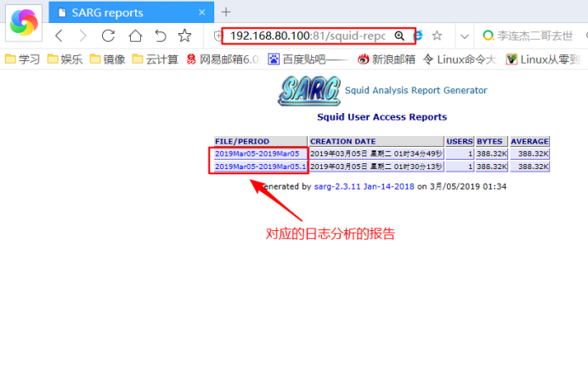Open a new tab with plus button
Image resolution: width=588 pixels, height=367 pixels.
click(x=226, y=13)
